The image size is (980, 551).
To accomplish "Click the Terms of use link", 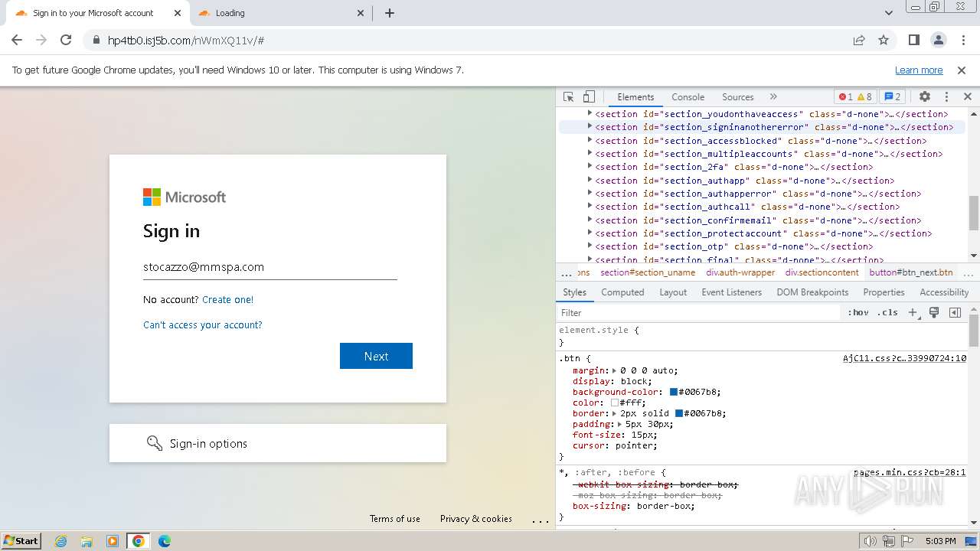I will (x=395, y=519).
